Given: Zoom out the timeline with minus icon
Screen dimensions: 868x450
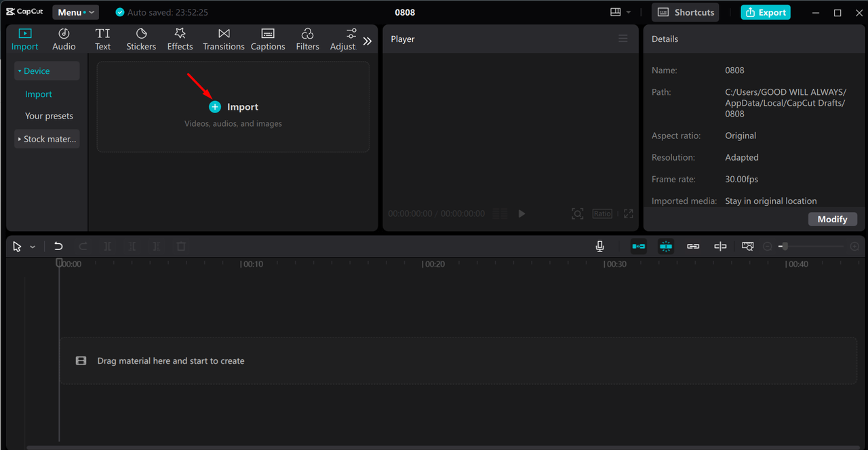Looking at the screenshot, I should click(768, 247).
